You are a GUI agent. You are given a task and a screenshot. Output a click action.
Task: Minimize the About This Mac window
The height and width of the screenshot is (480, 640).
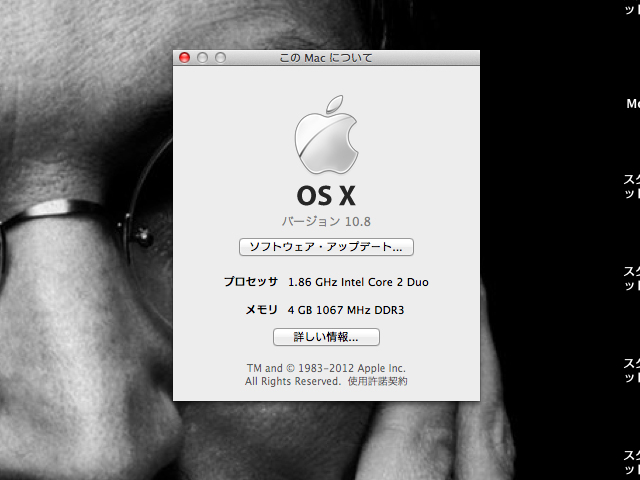pyautogui.click(x=202, y=58)
